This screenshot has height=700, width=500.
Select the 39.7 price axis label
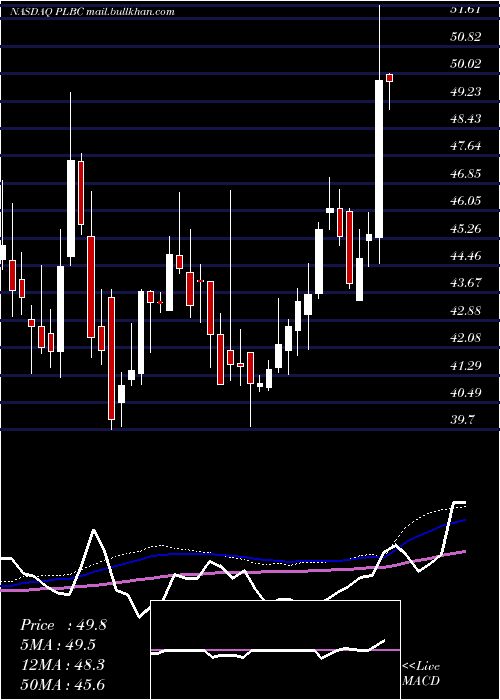click(463, 420)
